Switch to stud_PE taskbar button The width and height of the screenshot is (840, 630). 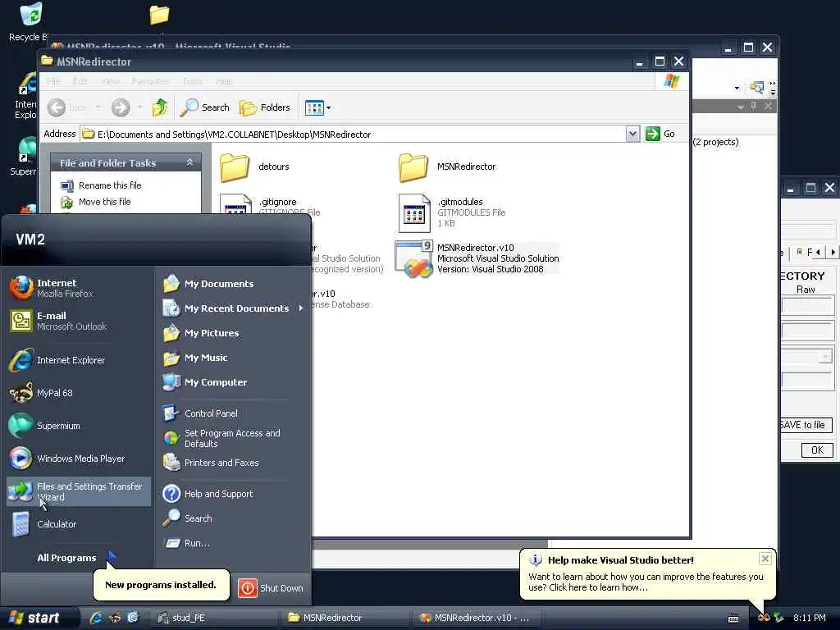(214, 618)
